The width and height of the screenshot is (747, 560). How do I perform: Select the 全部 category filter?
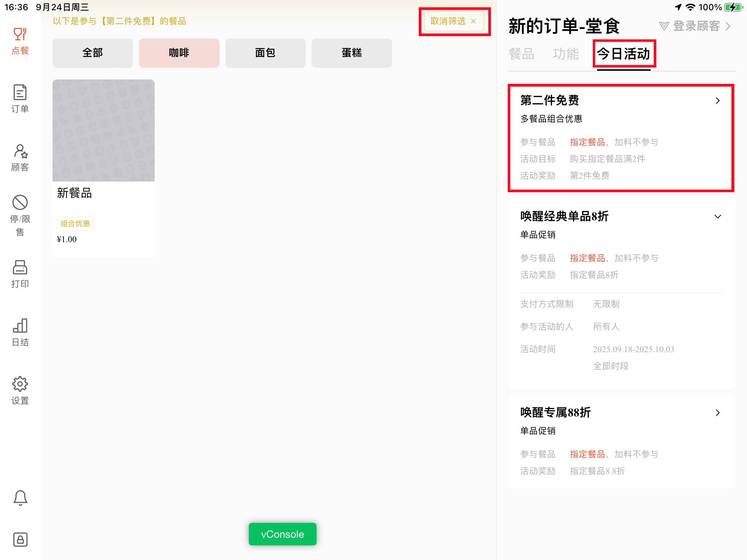(x=93, y=53)
